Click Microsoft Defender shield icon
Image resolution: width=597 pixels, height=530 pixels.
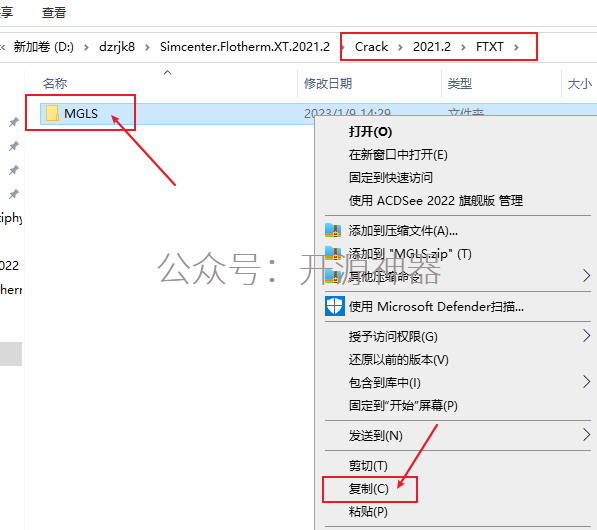pos(335,306)
